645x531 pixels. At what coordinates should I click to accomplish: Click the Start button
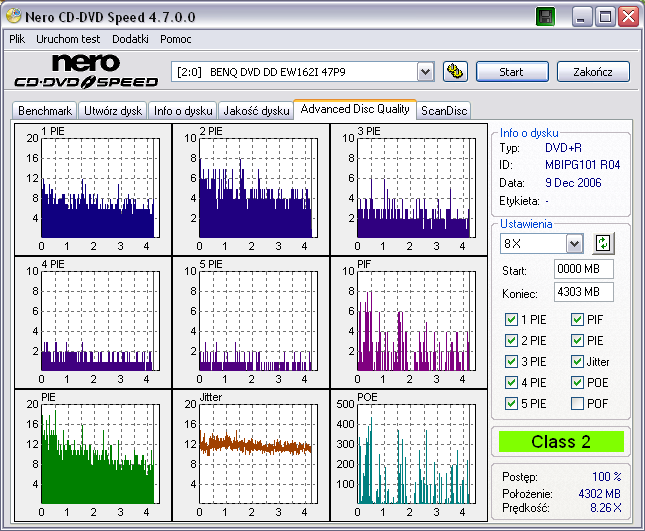pos(512,72)
